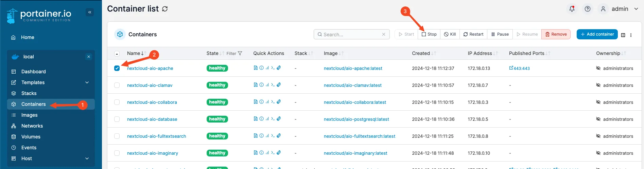
Task: Focus the container Search field
Action: [351, 34]
